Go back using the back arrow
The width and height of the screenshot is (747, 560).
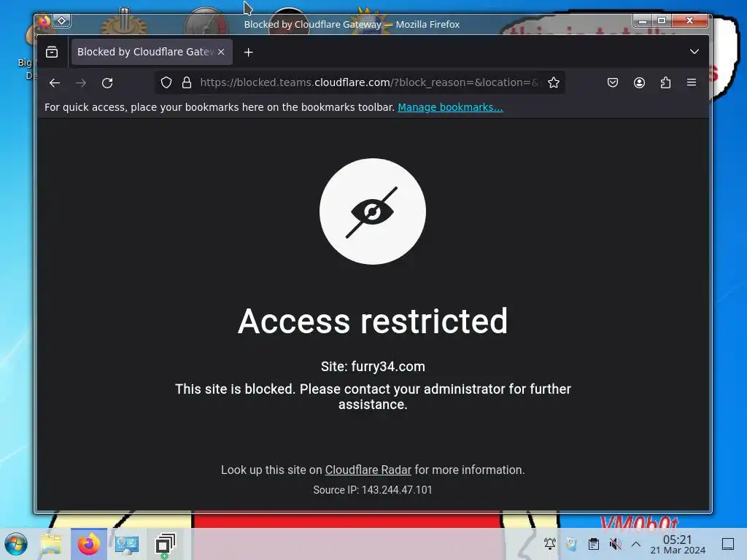pyautogui.click(x=55, y=83)
